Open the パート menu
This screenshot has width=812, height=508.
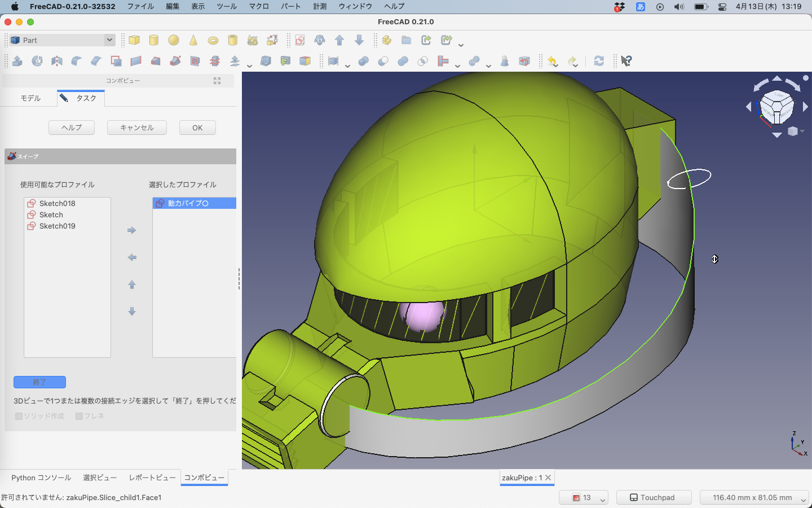(291, 6)
